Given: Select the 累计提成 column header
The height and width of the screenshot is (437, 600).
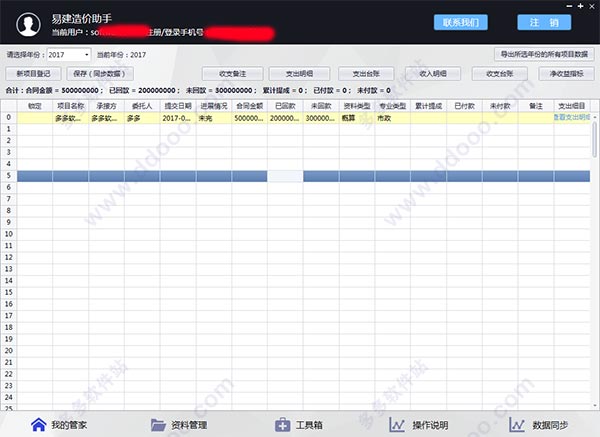Looking at the screenshot, I should point(428,106).
